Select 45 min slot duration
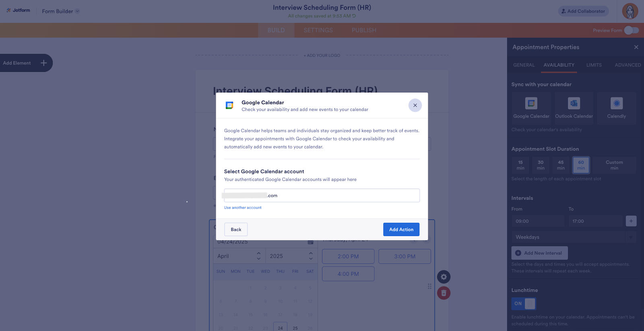 (x=561, y=165)
